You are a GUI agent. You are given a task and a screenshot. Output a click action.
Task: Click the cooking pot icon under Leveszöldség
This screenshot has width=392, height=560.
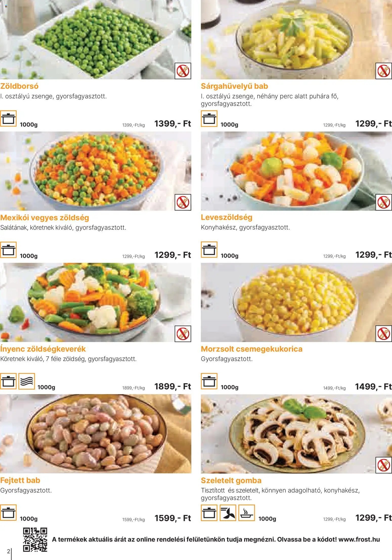tap(209, 250)
